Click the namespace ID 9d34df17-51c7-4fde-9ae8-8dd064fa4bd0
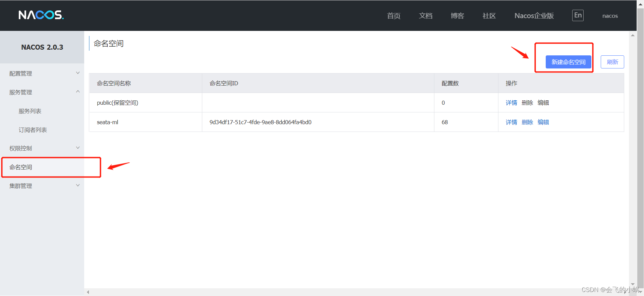The image size is (644, 296). point(260,122)
